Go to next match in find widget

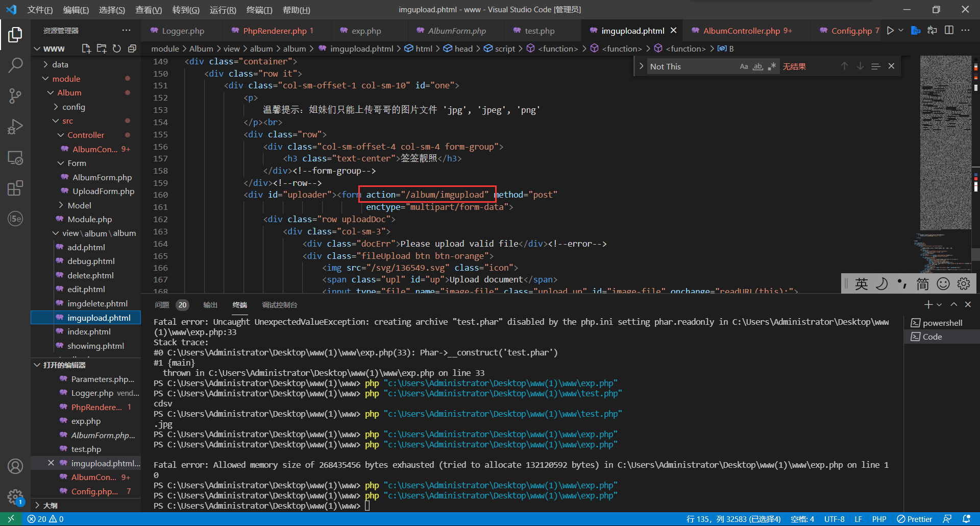click(x=861, y=66)
